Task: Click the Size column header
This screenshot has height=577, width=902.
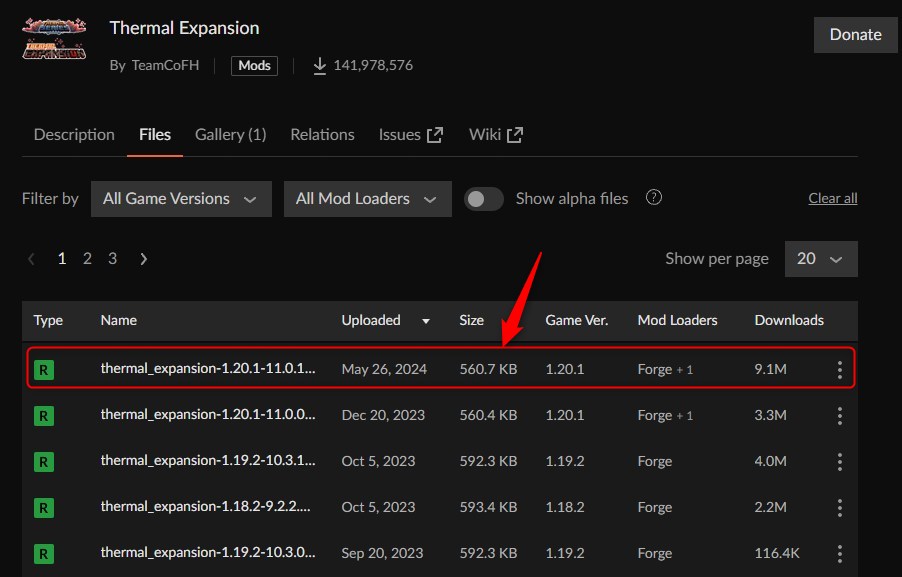Action: (471, 320)
